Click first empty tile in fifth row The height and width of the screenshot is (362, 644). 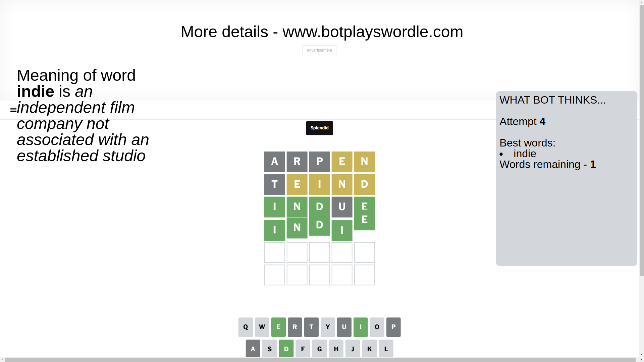[x=275, y=252]
